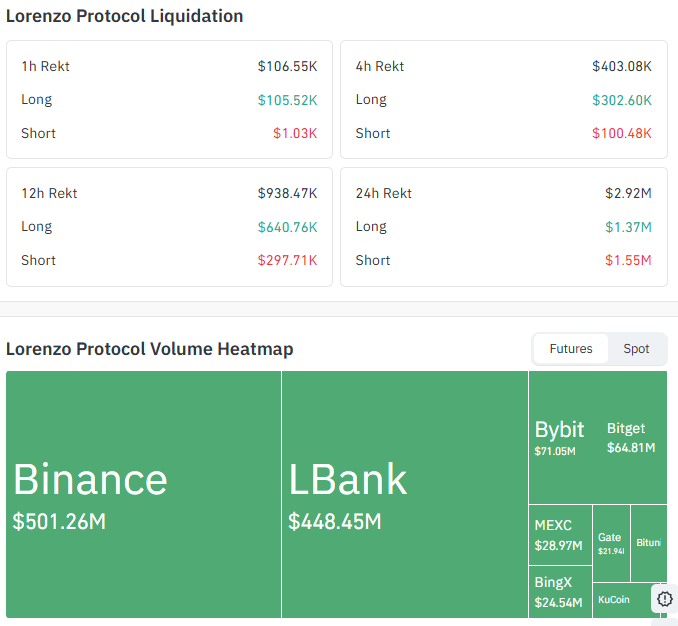The height and width of the screenshot is (626, 678).
Task: Click the 1h Rekt label
Action: click(45, 66)
